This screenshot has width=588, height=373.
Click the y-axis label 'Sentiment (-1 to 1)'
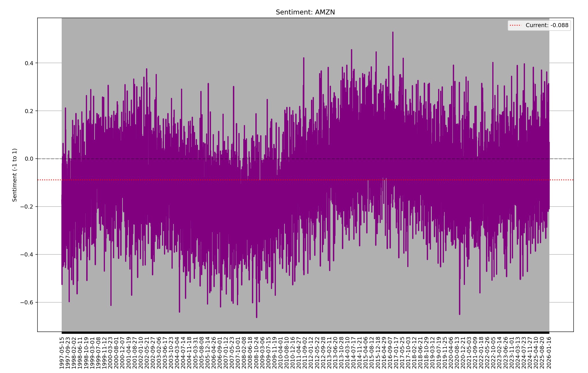pos(15,175)
